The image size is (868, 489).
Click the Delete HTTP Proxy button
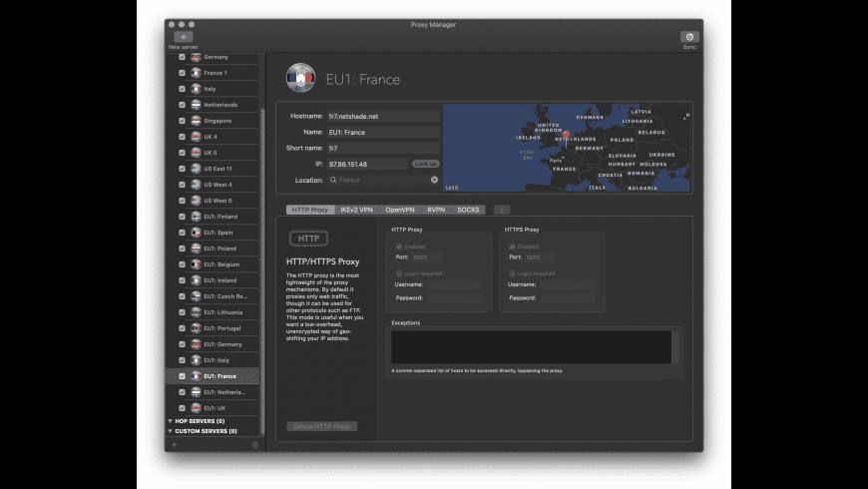tap(321, 426)
